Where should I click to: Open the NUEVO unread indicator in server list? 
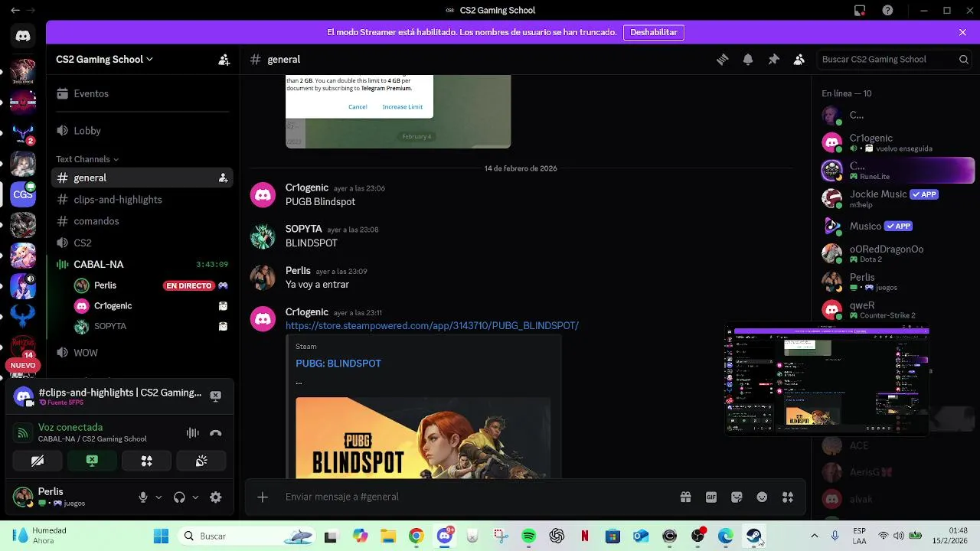23,366
